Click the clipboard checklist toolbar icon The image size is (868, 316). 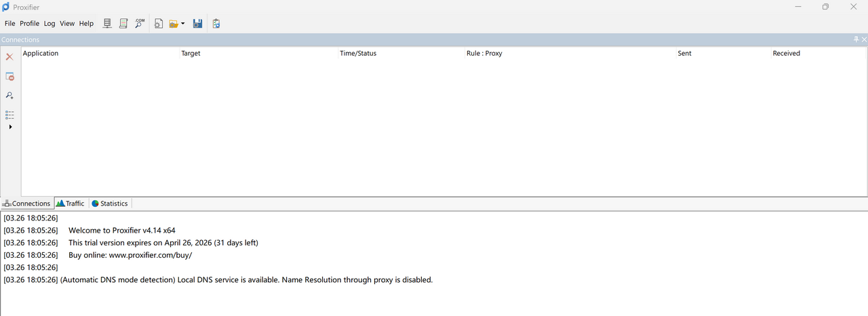(216, 24)
